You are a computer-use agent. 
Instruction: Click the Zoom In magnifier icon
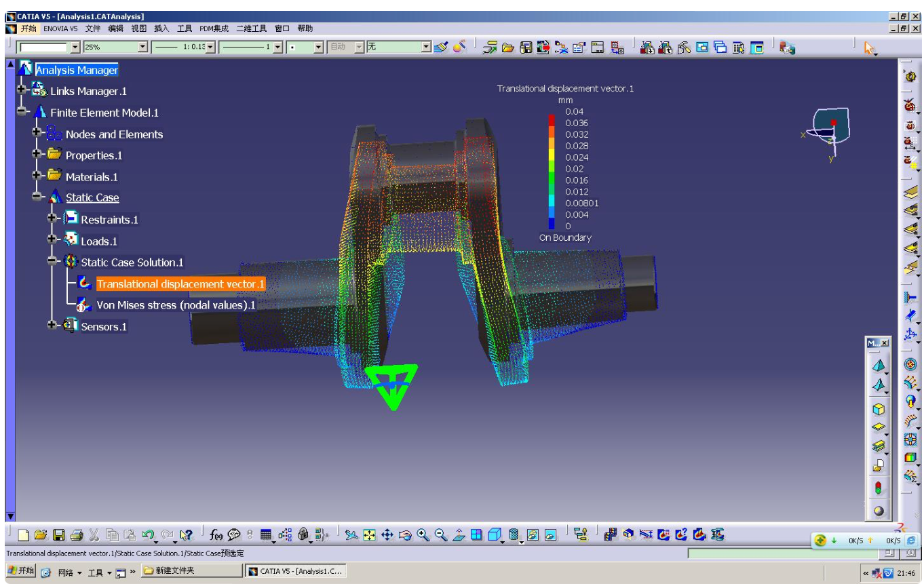(423, 535)
